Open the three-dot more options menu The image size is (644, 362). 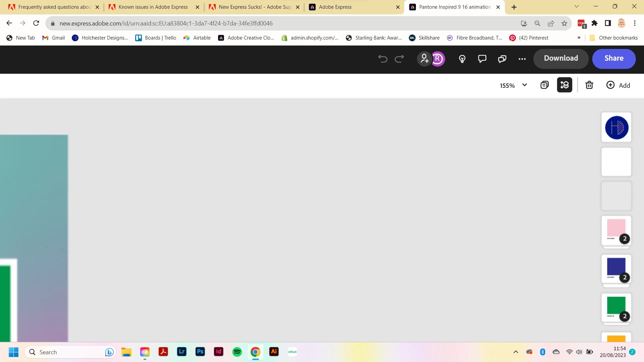[522, 59]
